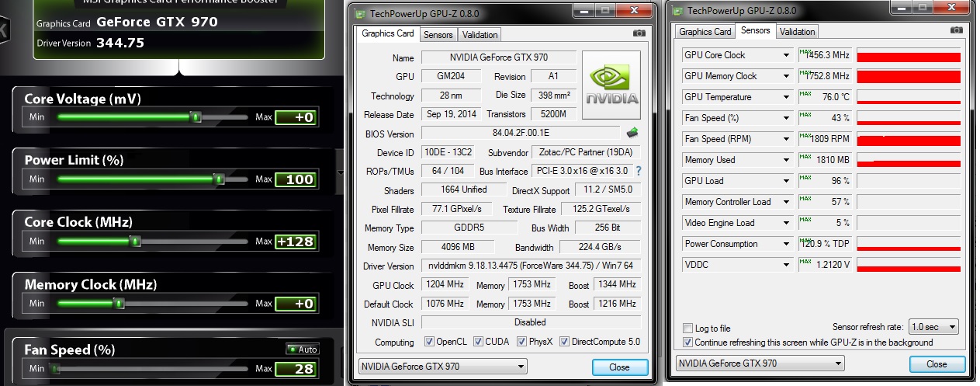Select Graphics Card tab in left GPU-Z window
The height and width of the screenshot is (386, 980).
[x=388, y=33]
